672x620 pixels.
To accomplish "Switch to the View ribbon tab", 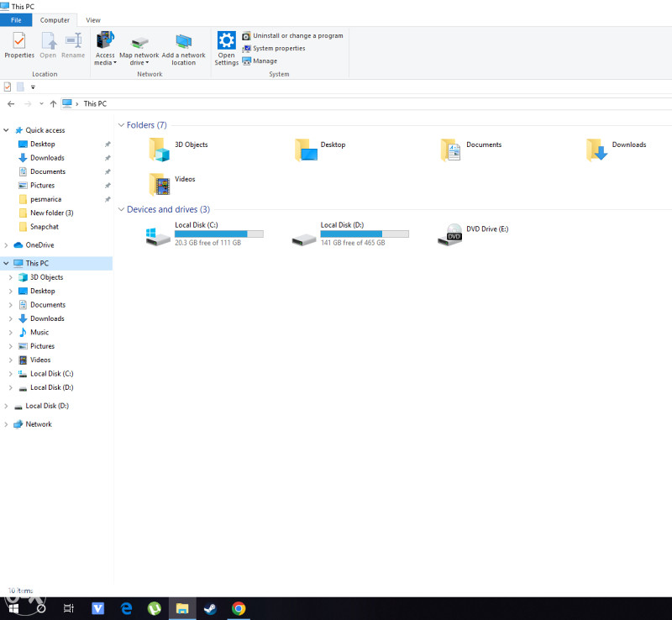I will pos(93,19).
